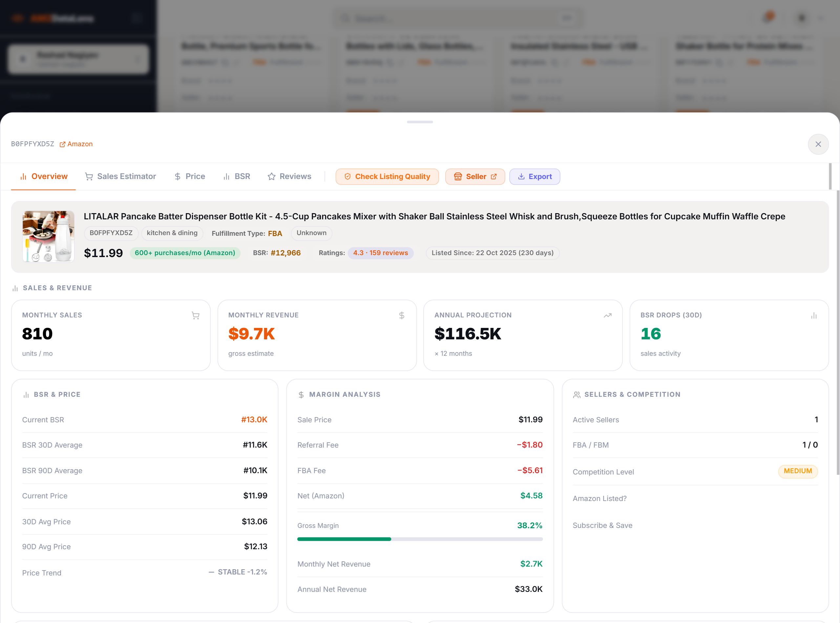Click the download icon on Export button
This screenshot has width=840, height=623.
[x=521, y=176]
